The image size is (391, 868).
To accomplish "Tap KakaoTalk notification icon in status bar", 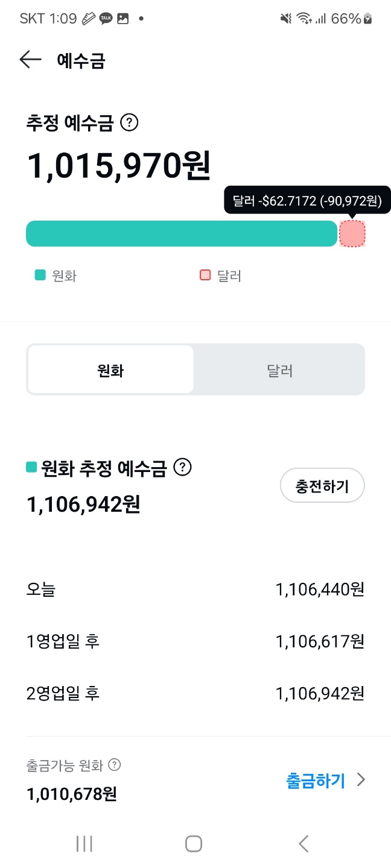I will 106,19.
